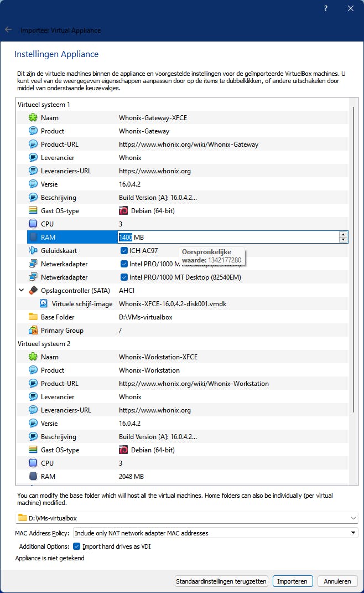Click Whonix-XFCE-16.0.4.2-disk001.vmdk value
This screenshot has height=593, width=364.
173,303
